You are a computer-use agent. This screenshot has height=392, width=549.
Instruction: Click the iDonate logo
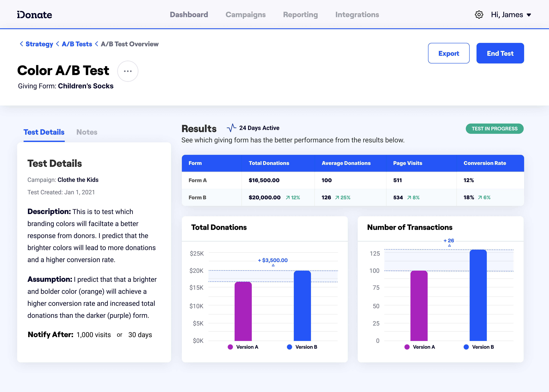[35, 15]
